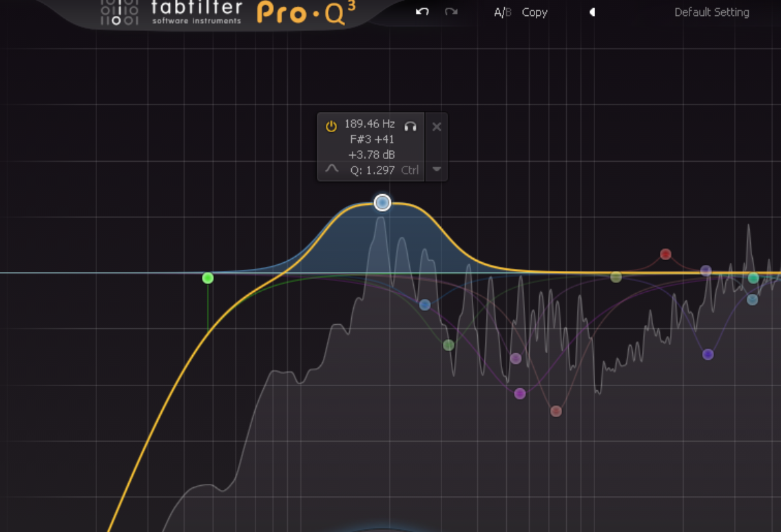Click the Q: 1.297 value
Viewport: 781px width, 532px height.
tap(372, 170)
